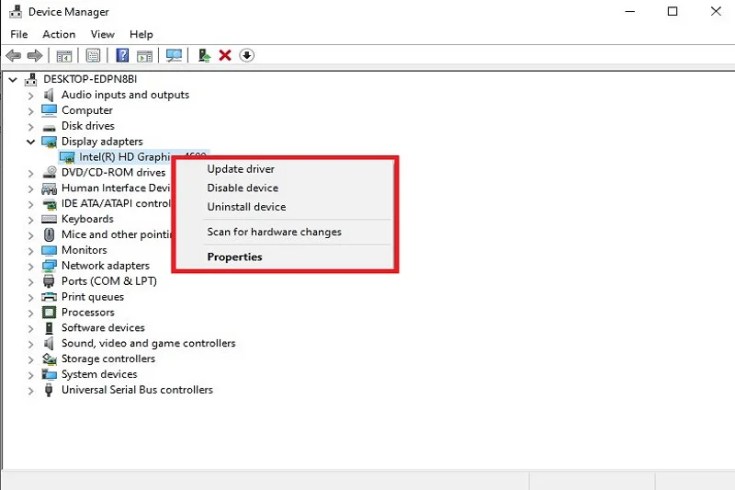Go back with the toolbar Back arrow
This screenshot has height=490, width=735.
[14, 56]
